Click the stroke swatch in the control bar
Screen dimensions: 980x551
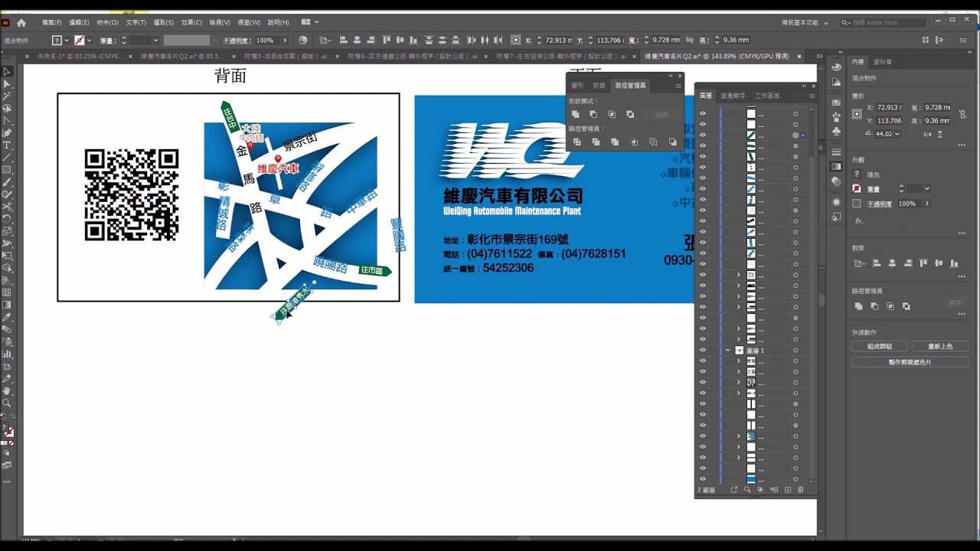[x=79, y=41]
